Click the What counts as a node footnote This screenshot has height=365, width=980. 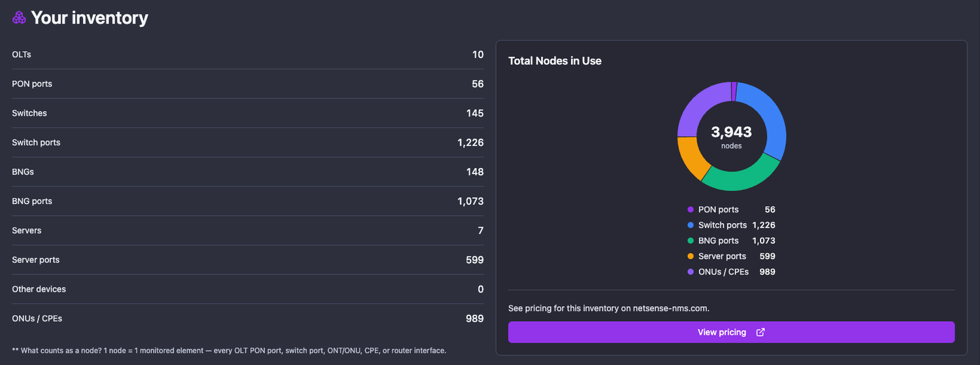coord(229,351)
